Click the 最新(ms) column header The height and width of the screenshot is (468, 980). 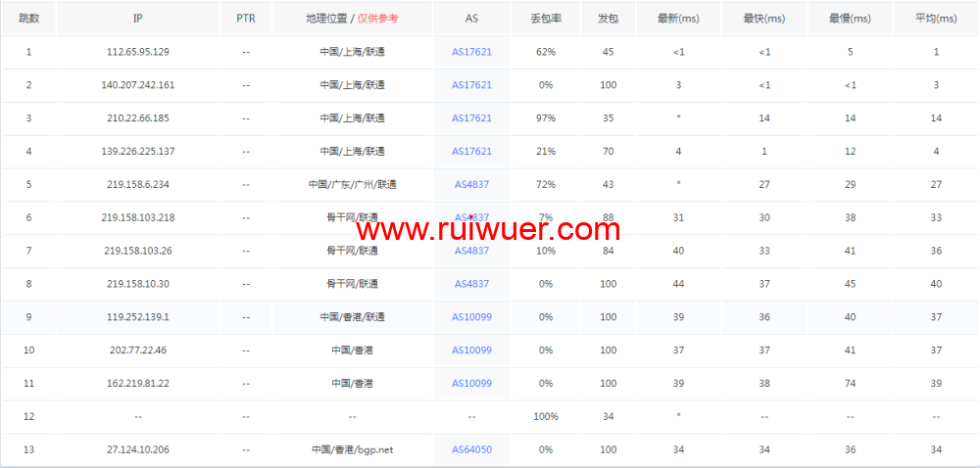click(678, 19)
